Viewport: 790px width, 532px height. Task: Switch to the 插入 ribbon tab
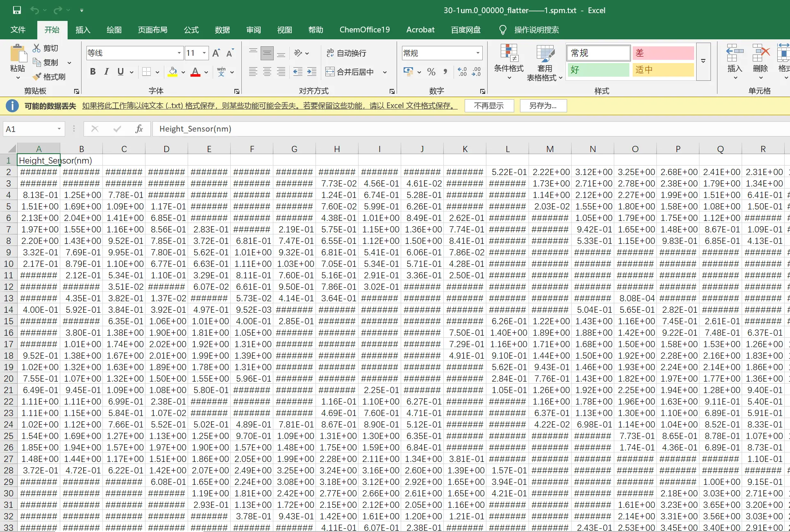(x=83, y=30)
